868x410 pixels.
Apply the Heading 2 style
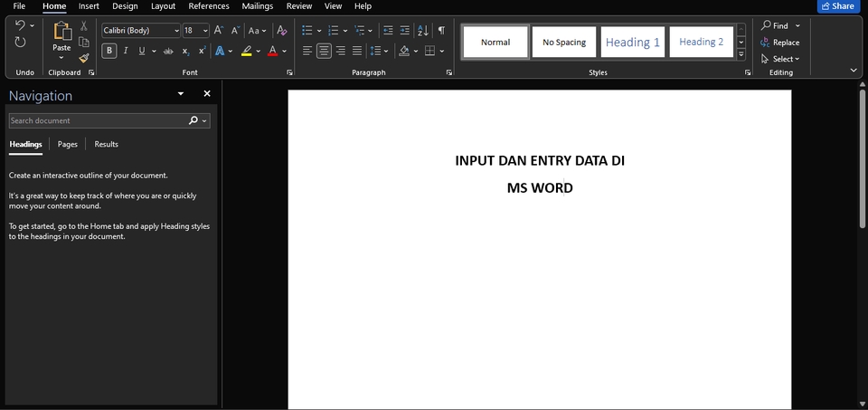click(702, 42)
